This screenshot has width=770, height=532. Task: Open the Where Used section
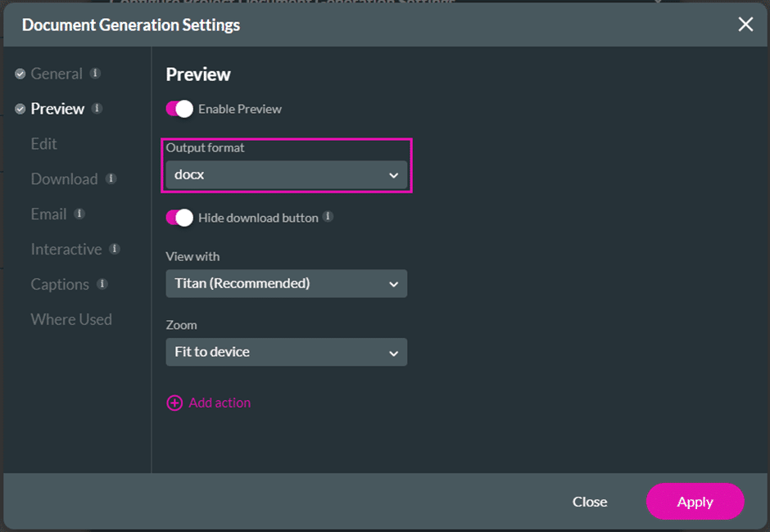(71, 319)
